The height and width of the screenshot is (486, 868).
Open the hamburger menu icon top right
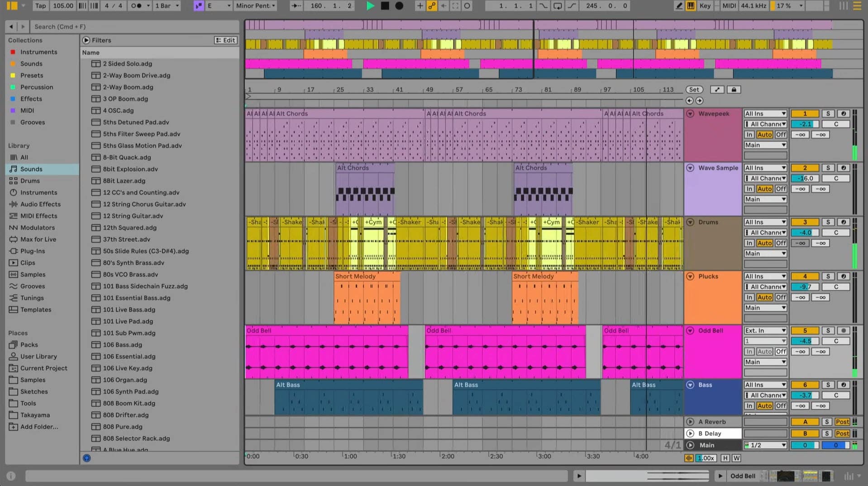tap(858, 6)
